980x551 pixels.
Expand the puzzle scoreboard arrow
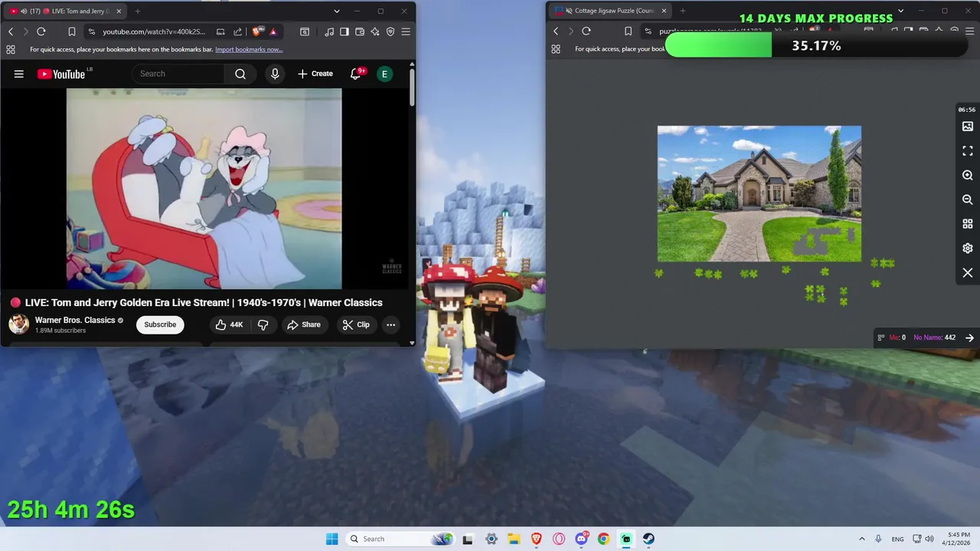[969, 337]
